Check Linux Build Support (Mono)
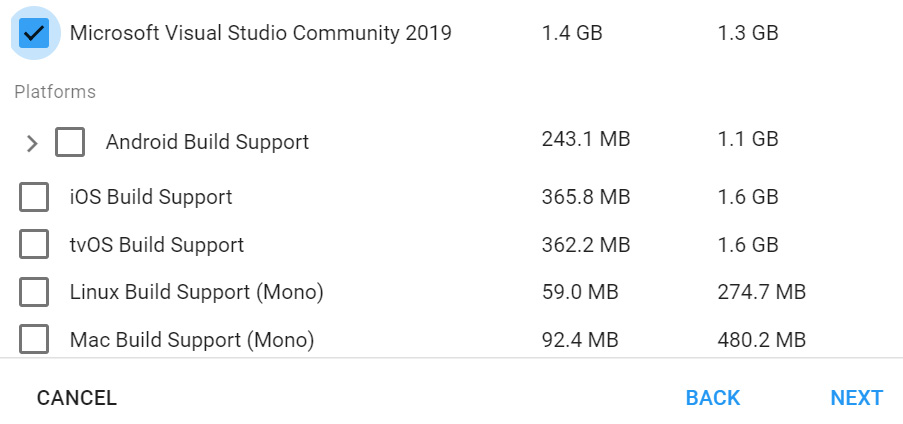Screen dimensions: 903x424 pyautogui.click(x=34, y=292)
